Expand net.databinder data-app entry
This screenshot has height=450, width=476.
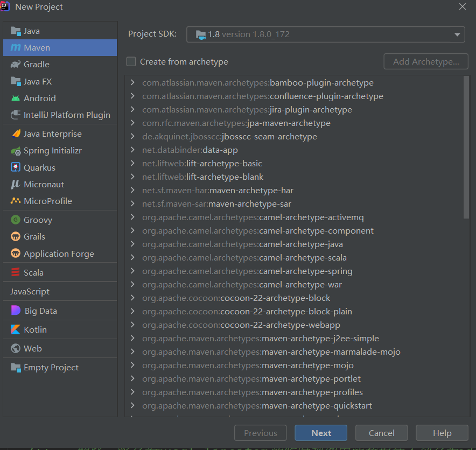point(132,150)
